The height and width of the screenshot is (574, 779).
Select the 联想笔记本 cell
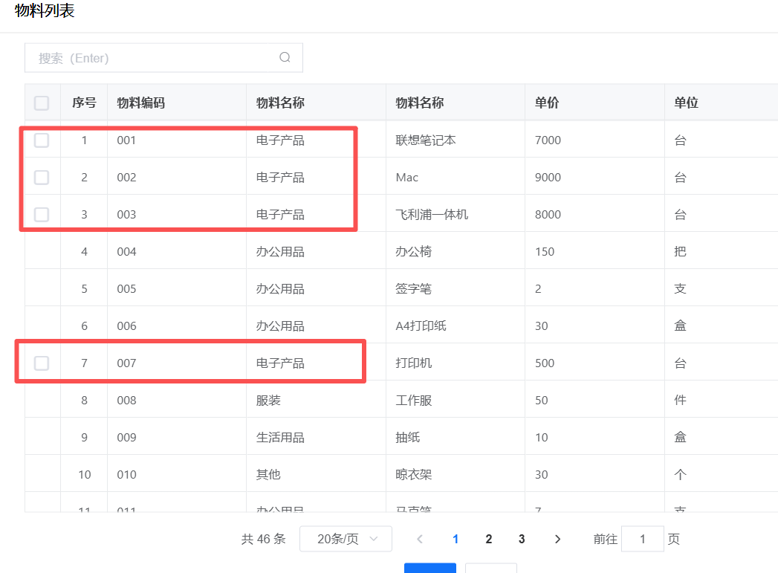pyautogui.click(x=426, y=140)
